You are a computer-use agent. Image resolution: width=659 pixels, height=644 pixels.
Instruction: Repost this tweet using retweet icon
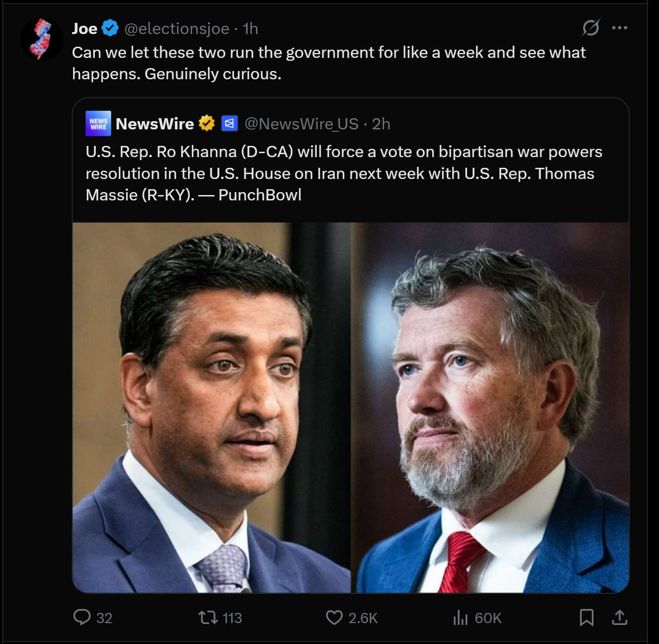click(208, 617)
